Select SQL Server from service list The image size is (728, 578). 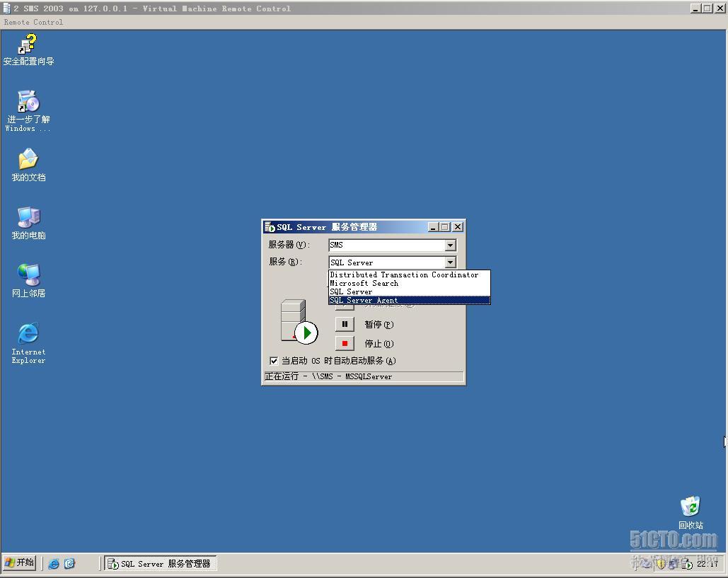(x=409, y=291)
